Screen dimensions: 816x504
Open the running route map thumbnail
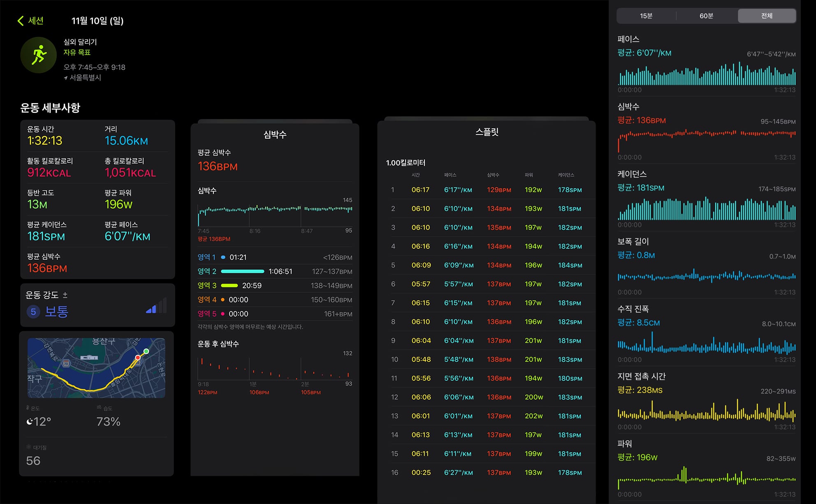pyautogui.click(x=96, y=368)
